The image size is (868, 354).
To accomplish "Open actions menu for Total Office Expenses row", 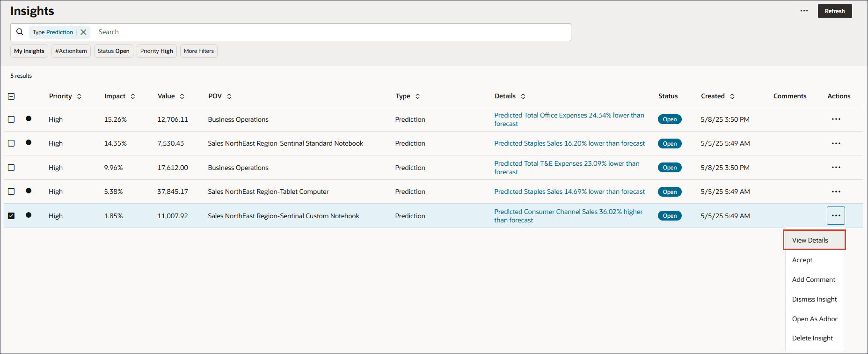I will point(836,119).
